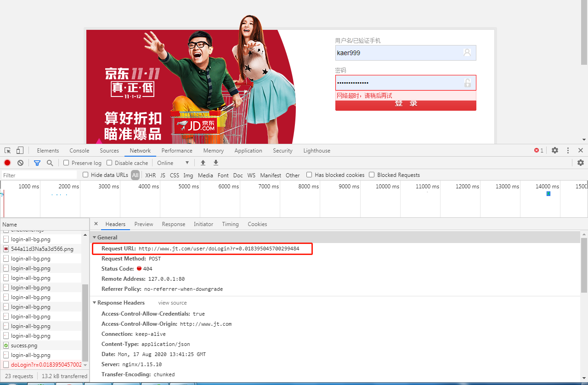Show the request Preview tab

click(144, 224)
